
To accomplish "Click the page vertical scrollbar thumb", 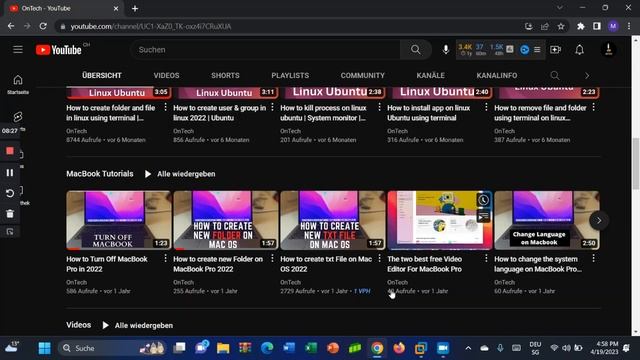I will pyautogui.click(x=636, y=164).
